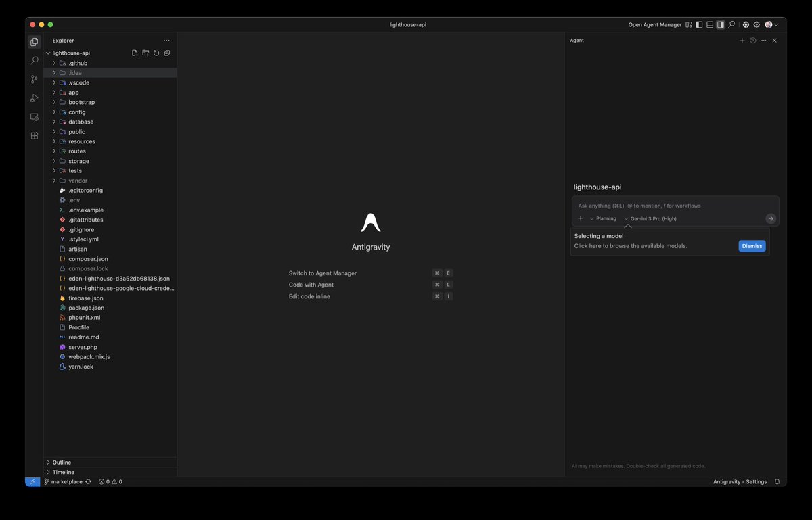Open the account avatar menu

click(771, 24)
